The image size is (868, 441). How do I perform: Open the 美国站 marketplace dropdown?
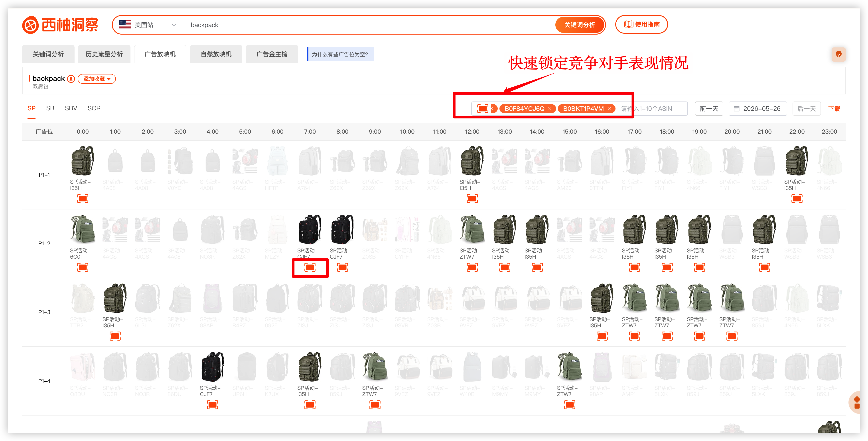point(148,25)
